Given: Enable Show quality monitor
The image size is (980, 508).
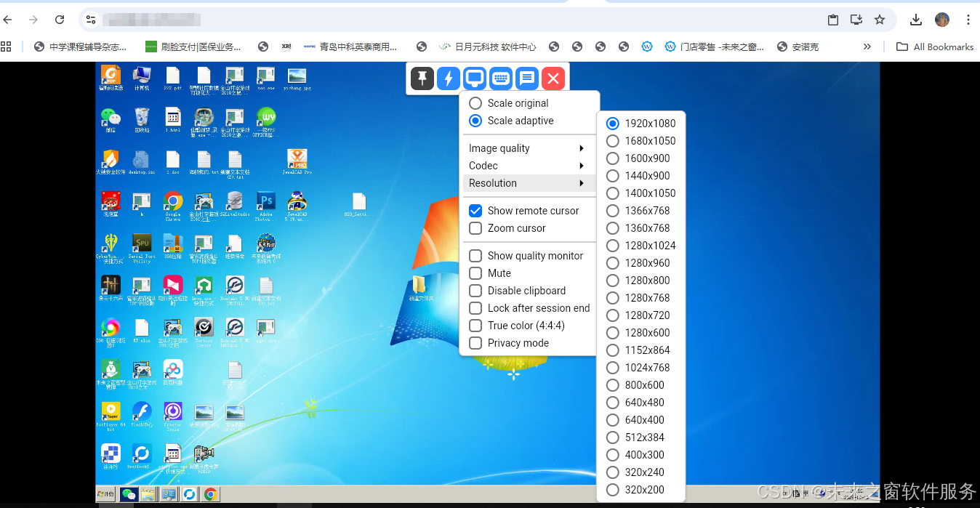Looking at the screenshot, I should point(526,256).
